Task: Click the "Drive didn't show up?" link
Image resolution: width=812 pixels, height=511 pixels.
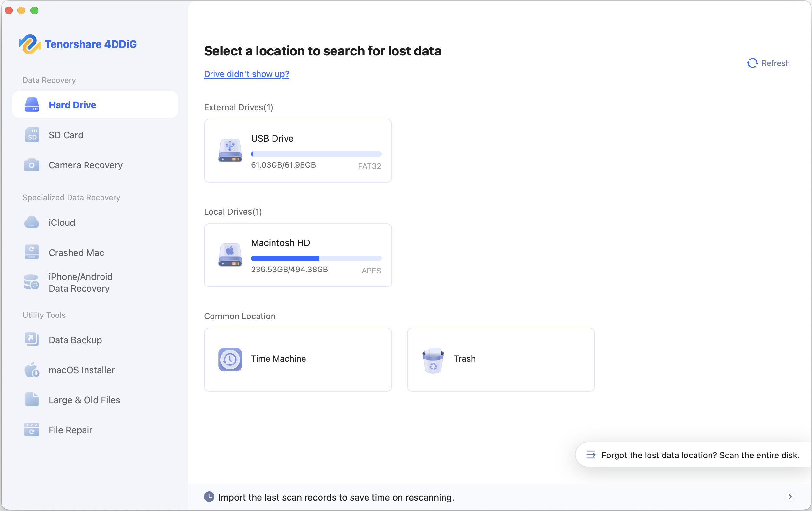Action: tap(246, 74)
